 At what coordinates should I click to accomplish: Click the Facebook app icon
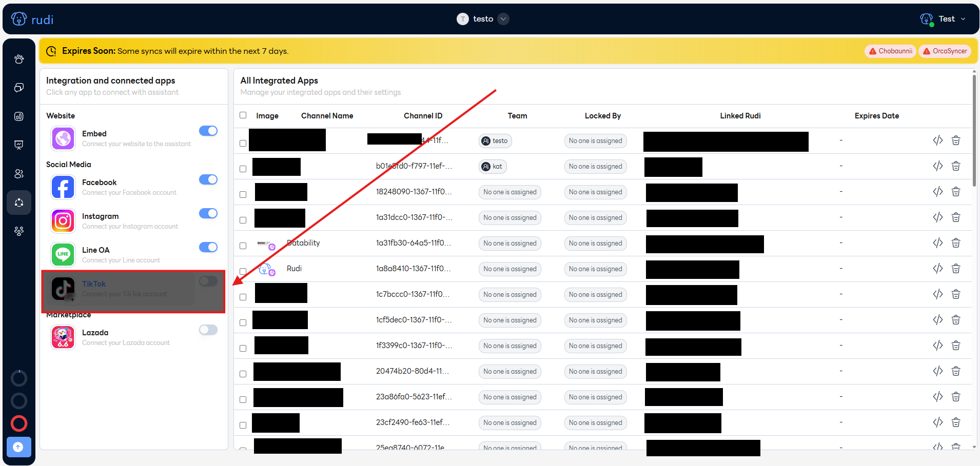[x=63, y=187]
